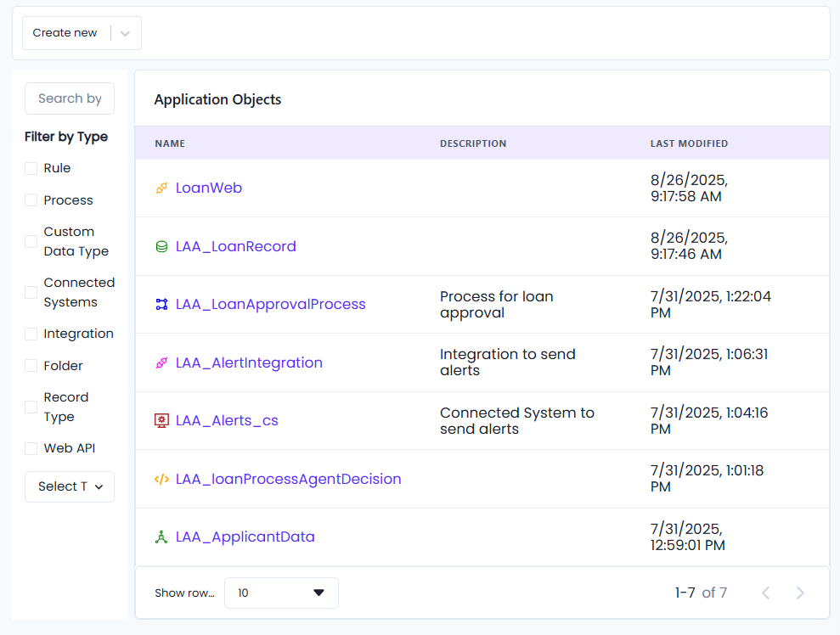
Task: Click the Search by input field
Action: pos(70,98)
